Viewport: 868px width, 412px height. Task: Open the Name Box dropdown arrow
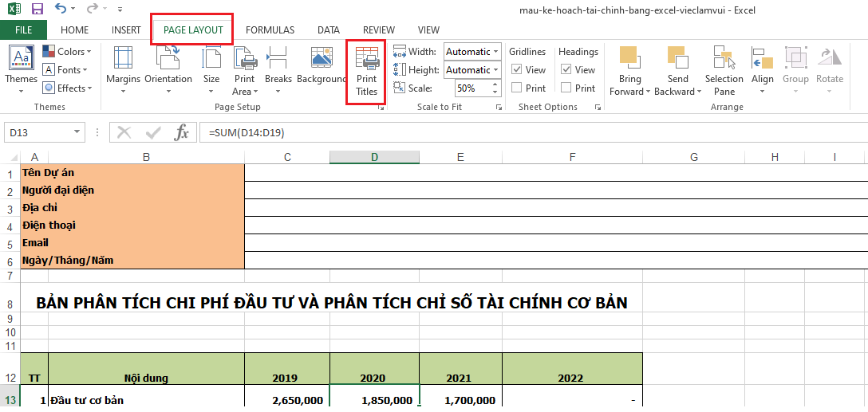point(77,133)
